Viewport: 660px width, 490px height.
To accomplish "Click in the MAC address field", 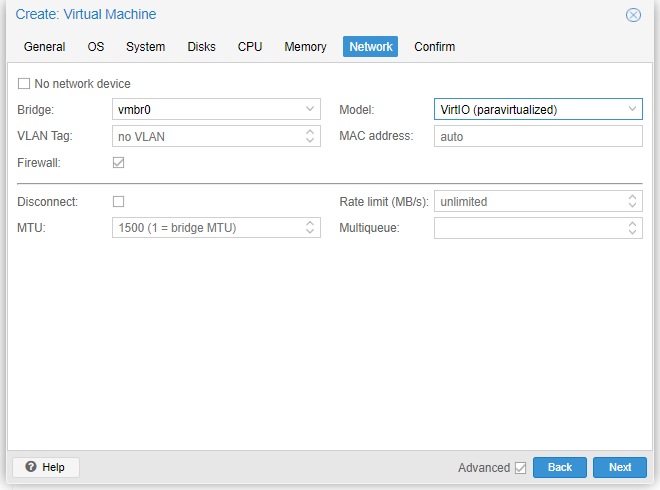I will 538,136.
